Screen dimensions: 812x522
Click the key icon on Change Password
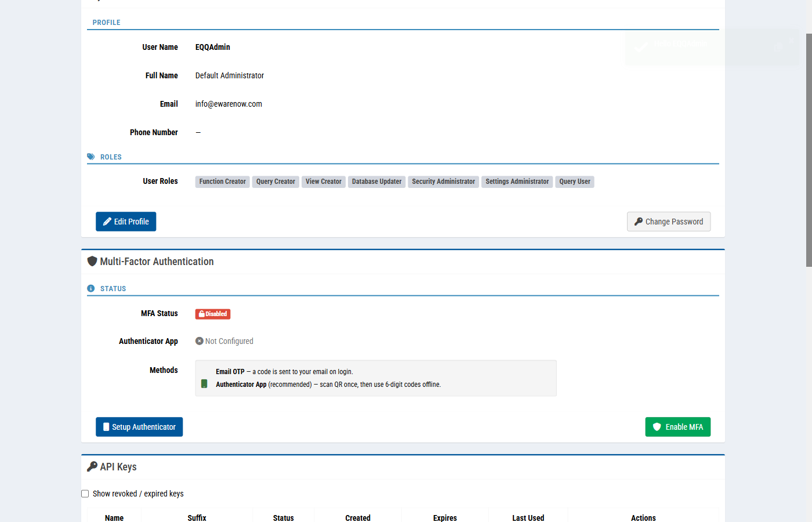point(638,221)
